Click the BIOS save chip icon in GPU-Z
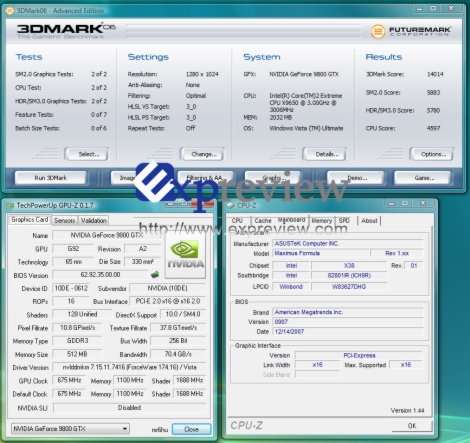 [155, 275]
